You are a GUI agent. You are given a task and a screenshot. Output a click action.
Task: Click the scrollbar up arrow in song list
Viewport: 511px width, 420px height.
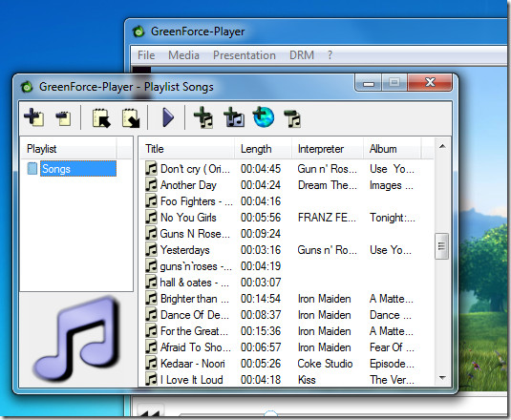click(442, 146)
